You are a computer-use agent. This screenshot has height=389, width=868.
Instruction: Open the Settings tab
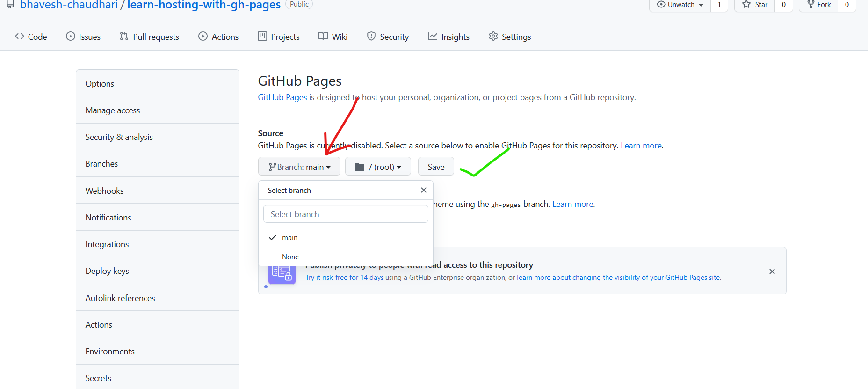pos(510,37)
